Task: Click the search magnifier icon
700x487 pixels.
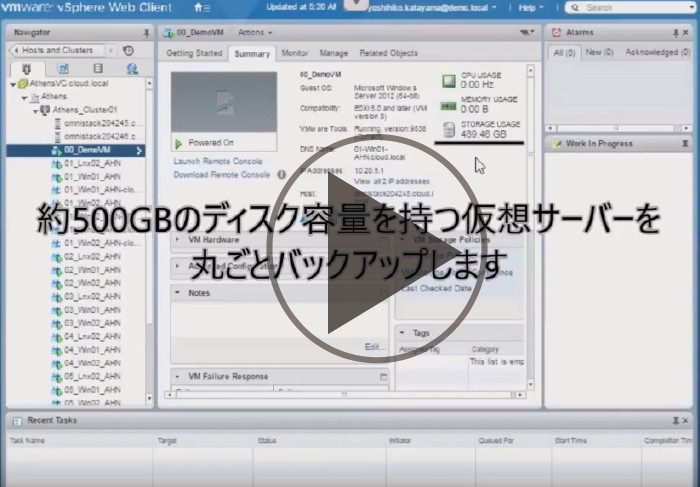Action: (x=575, y=8)
